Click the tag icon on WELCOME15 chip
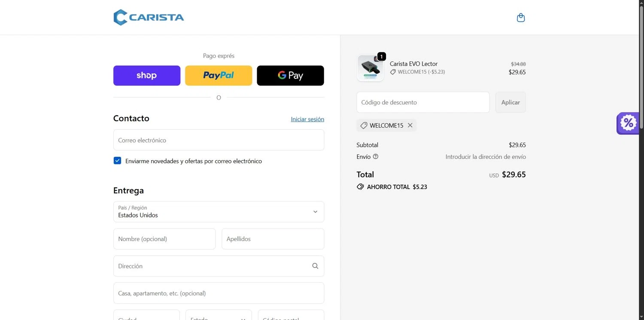Image resolution: width=644 pixels, height=320 pixels. [364, 125]
